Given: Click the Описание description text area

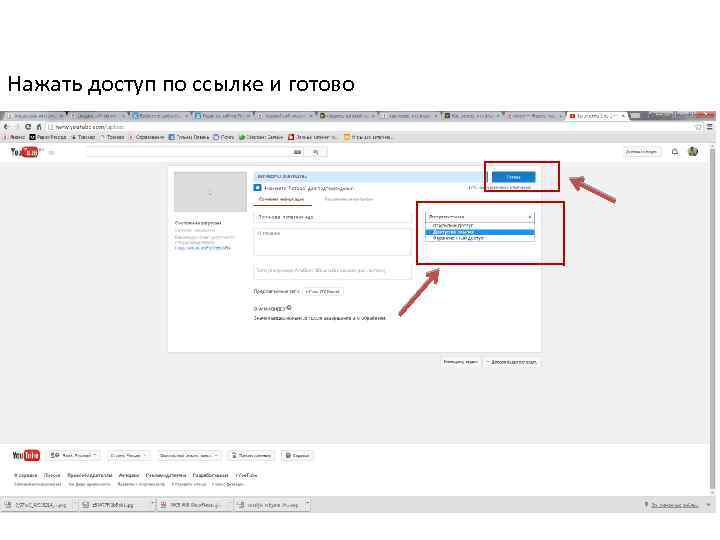Looking at the screenshot, I should point(332,242).
